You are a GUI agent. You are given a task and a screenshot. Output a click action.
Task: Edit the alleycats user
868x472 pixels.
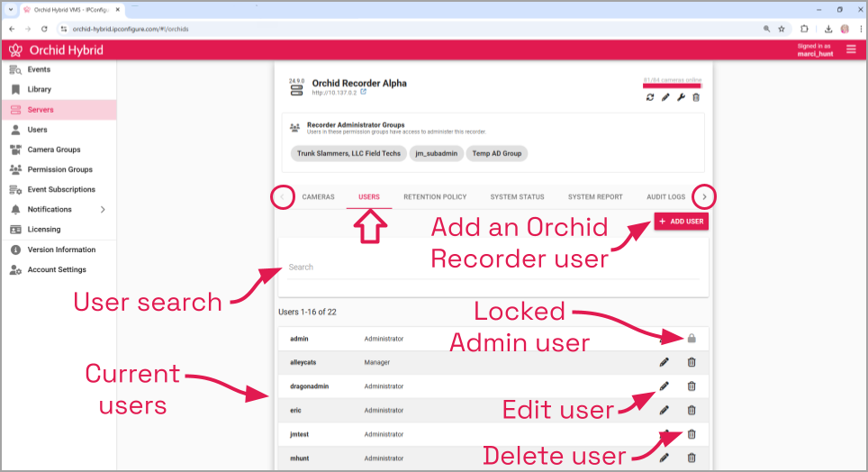pos(665,362)
